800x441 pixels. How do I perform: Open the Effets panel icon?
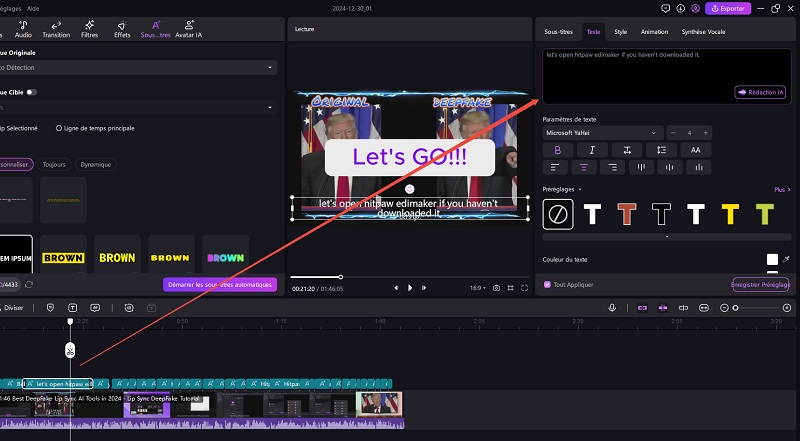coord(121,27)
